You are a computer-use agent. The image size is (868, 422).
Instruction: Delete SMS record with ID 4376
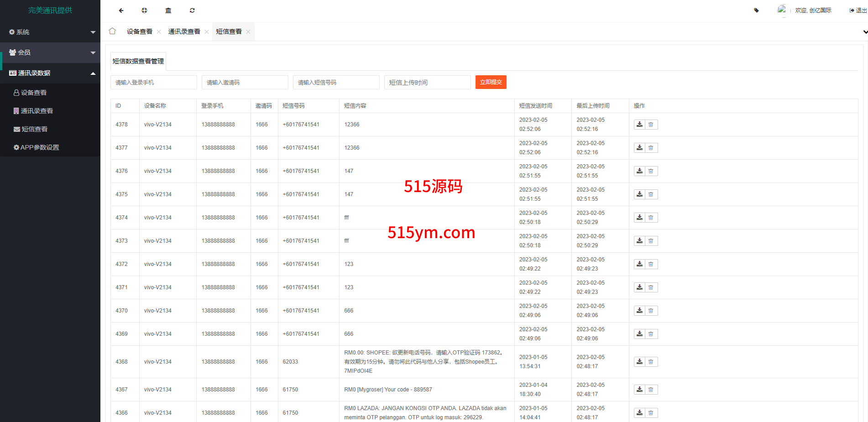point(651,171)
